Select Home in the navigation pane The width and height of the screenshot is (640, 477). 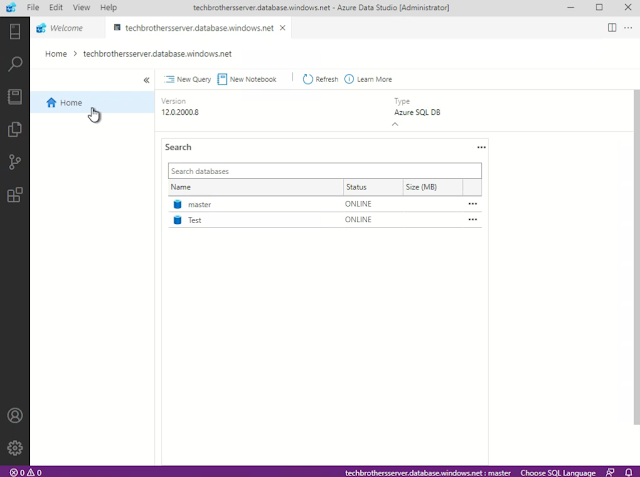click(x=93, y=102)
